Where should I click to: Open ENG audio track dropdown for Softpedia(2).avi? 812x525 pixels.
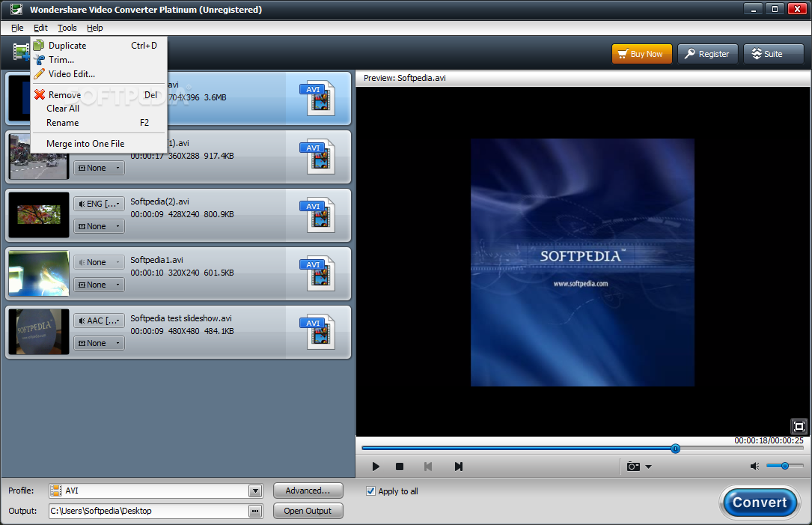99,204
